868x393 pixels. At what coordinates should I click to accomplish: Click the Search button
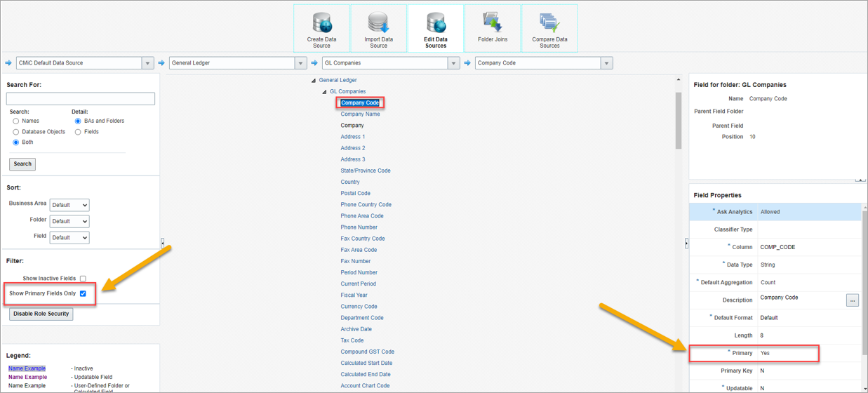[x=22, y=164]
